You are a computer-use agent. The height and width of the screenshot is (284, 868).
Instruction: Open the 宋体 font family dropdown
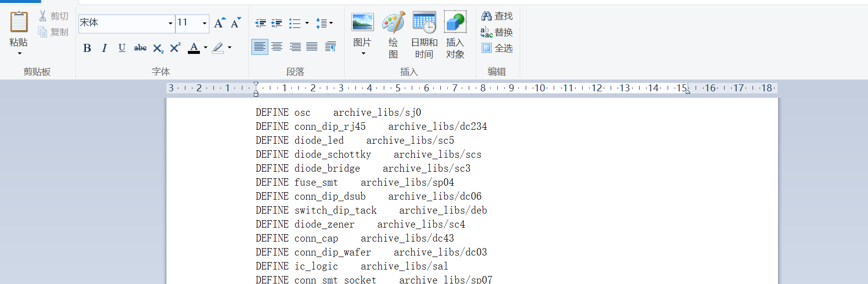tap(170, 23)
